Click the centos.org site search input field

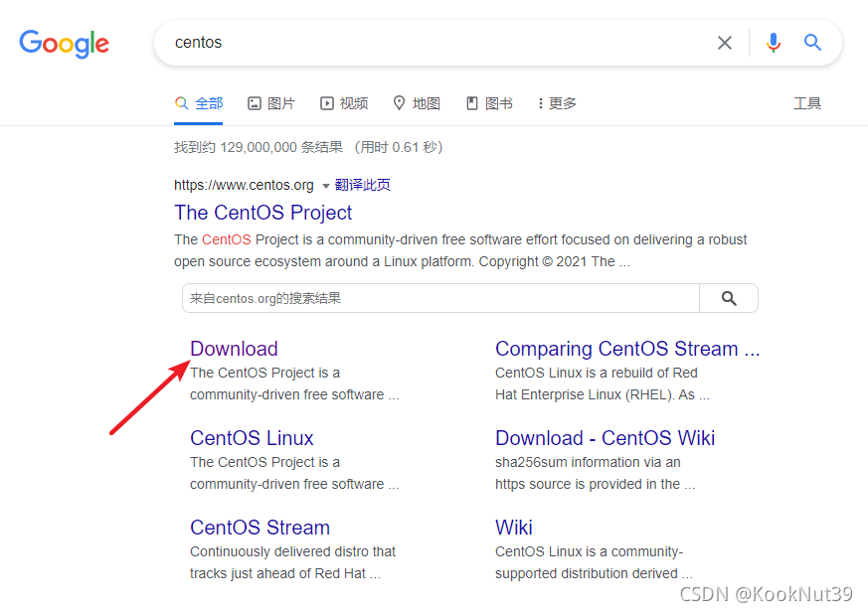pyautogui.click(x=440, y=298)
